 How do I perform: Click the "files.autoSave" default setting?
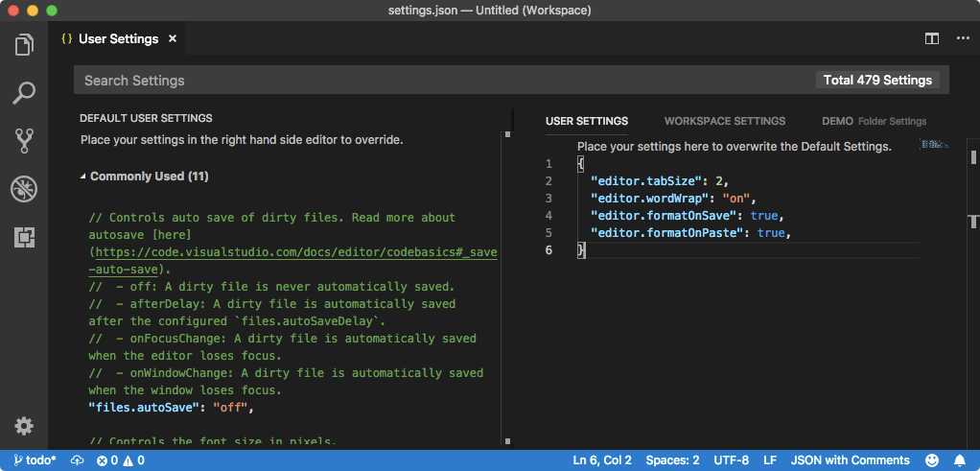pos(173,408)
